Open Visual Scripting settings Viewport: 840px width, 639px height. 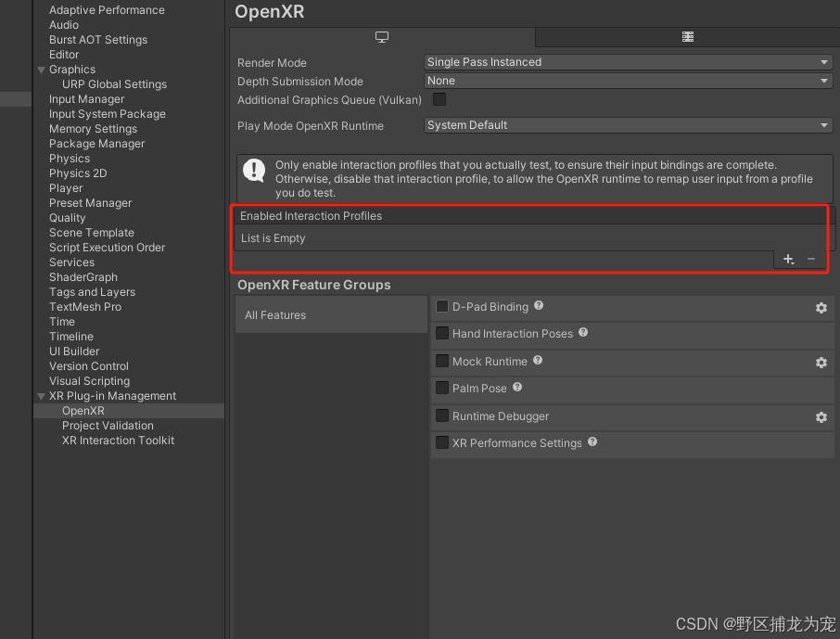coord(89,381)
